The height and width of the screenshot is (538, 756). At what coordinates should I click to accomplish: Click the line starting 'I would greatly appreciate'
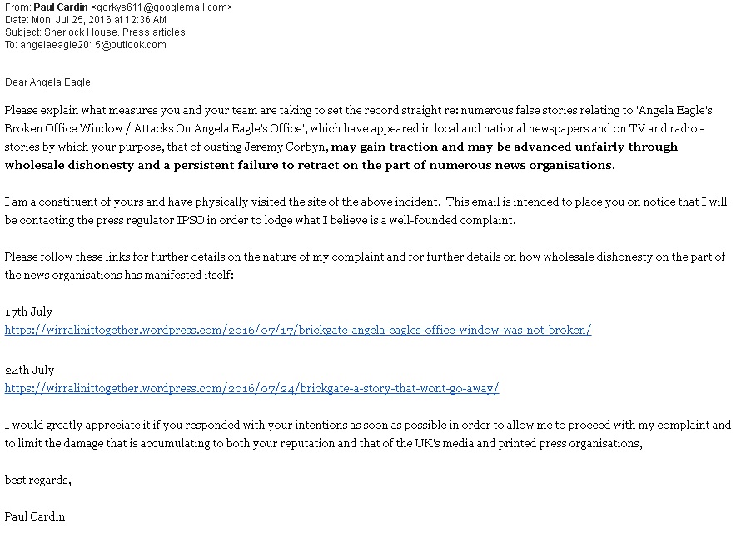250,425
